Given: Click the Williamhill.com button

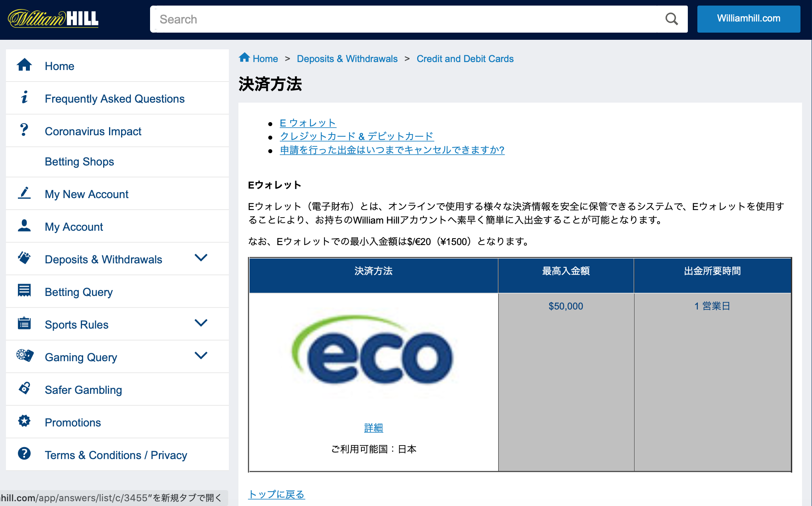Looking at the screenshot, I should [x=748, y=19].
